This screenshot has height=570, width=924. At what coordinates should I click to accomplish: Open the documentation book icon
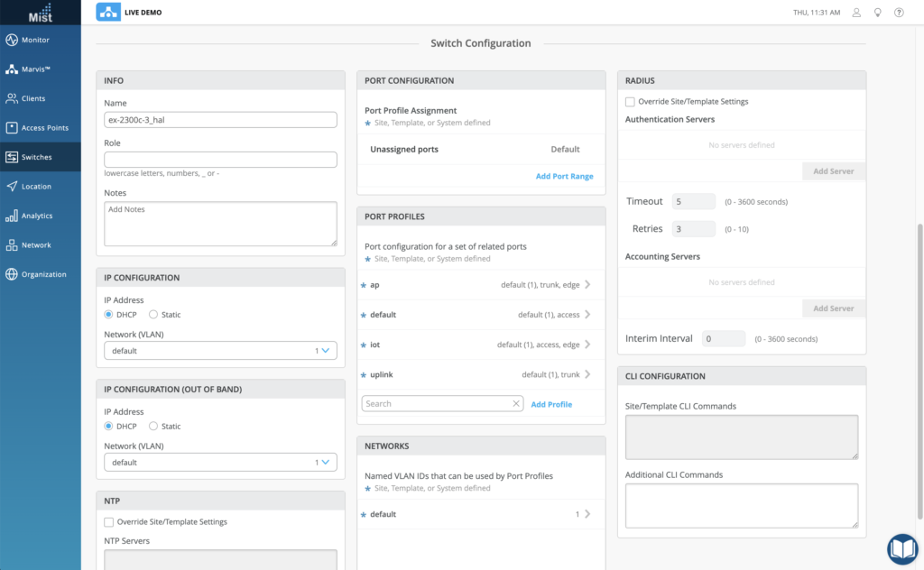click(x=901, y=548)
